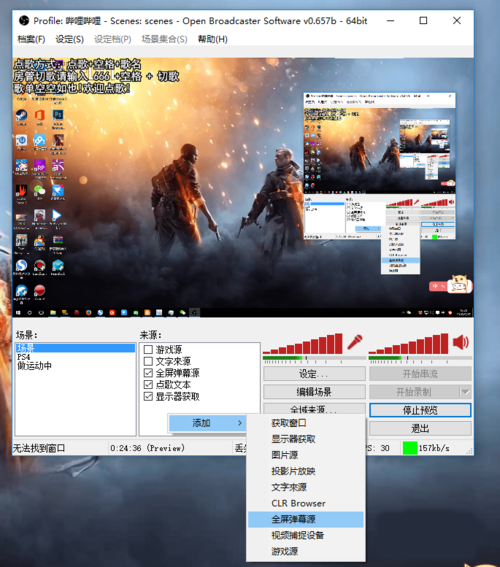Choose 获取窗口 from the add menu
The height and width of the screenshot is (567, 500).
305,423
